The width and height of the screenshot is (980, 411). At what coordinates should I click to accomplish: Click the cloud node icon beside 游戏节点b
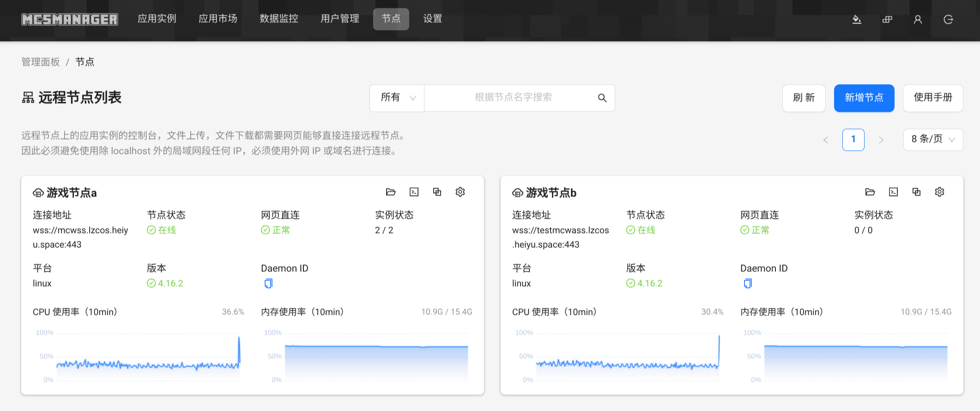(x=518, y=193)
